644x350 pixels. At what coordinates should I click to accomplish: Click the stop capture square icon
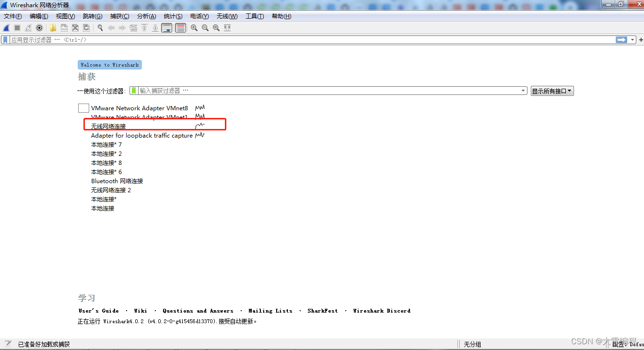click(x=17, y=28)
